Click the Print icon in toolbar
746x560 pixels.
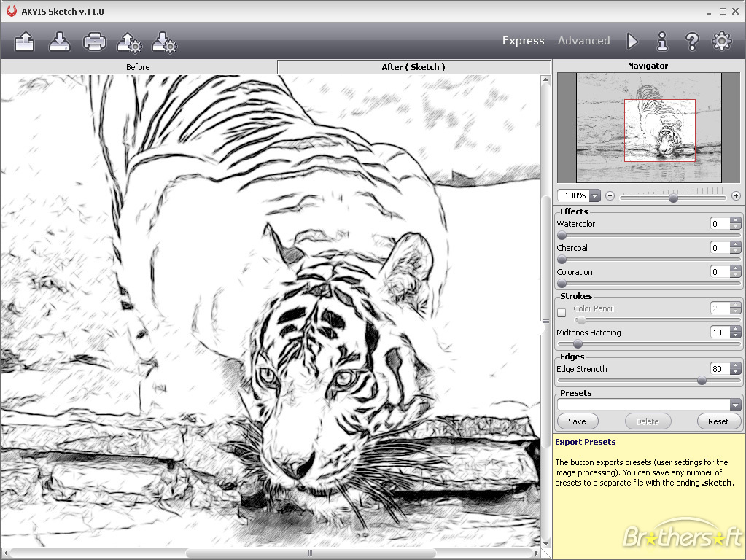95,42
